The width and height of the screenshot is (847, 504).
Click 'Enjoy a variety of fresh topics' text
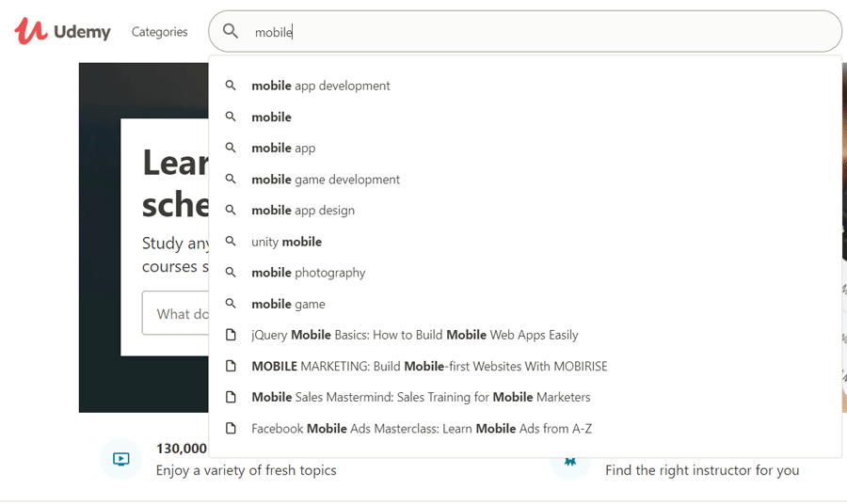point(247,470)
